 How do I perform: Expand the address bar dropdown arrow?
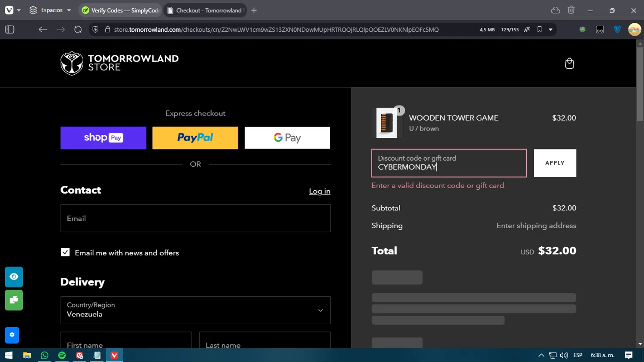pyautogui.click(x=550, y=30)
